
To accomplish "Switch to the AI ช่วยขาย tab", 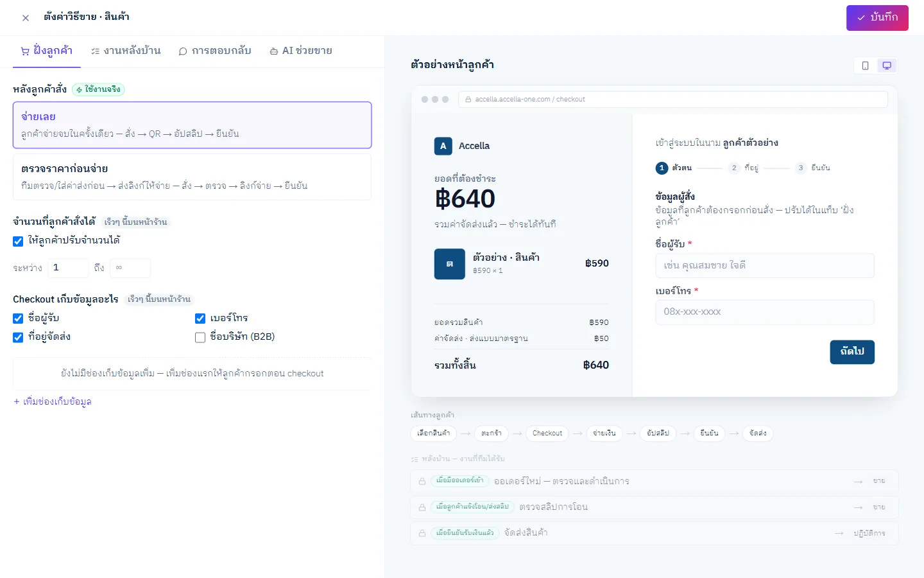I will coord(301,51).
